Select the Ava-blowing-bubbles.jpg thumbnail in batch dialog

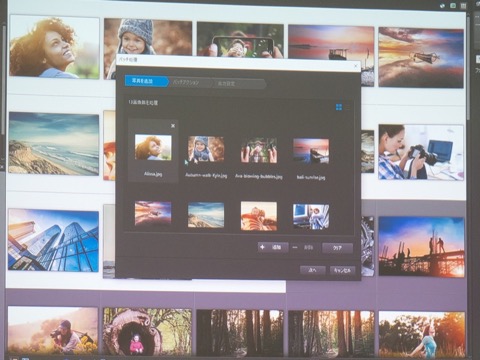point(259,151)
